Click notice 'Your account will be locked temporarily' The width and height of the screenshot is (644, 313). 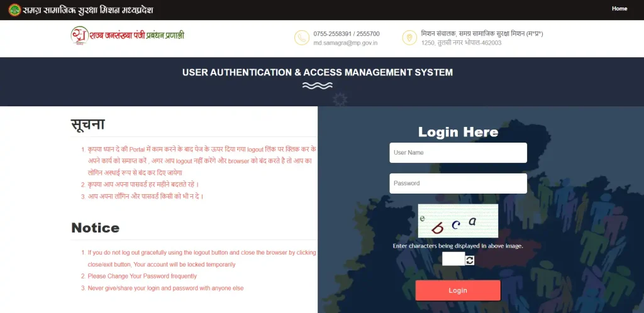coord(184,265)
